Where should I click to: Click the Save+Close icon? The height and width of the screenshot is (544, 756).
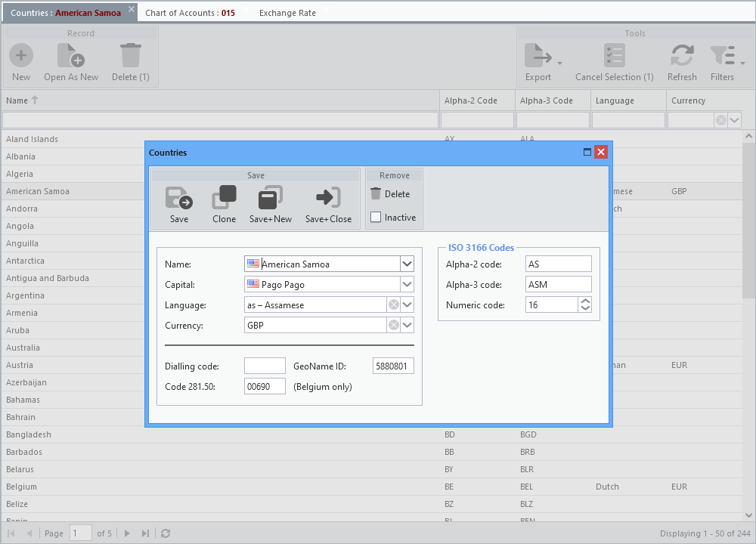click(328, 197)
